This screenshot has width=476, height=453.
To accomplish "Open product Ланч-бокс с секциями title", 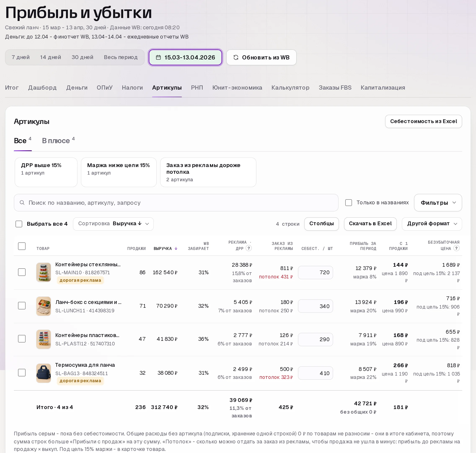I will pos(88,302).
